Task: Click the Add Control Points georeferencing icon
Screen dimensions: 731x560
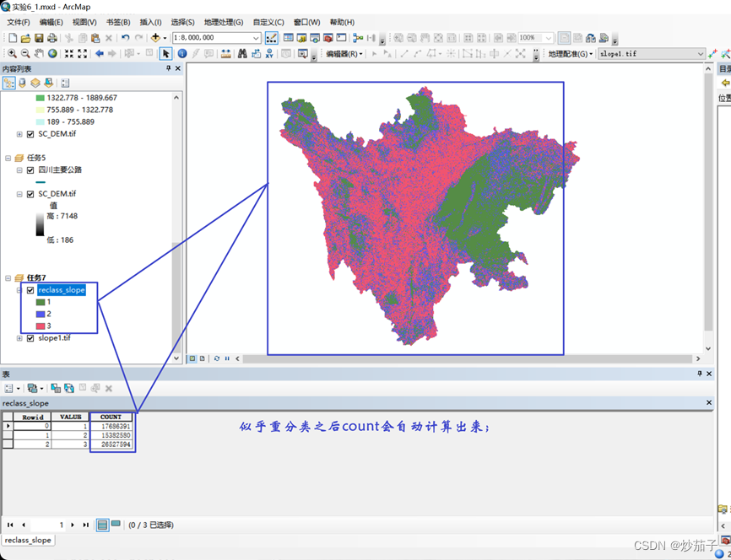Action: [x=712, y=54]
